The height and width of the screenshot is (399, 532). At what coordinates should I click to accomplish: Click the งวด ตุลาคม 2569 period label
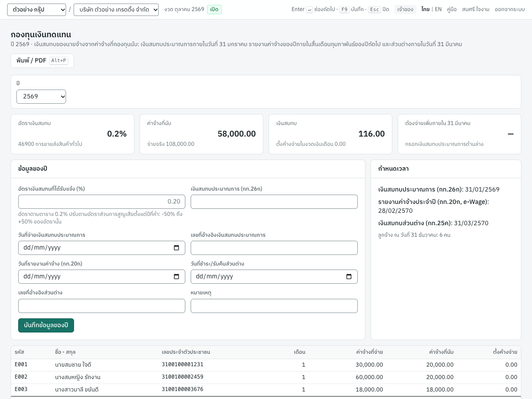click(184, 9)
